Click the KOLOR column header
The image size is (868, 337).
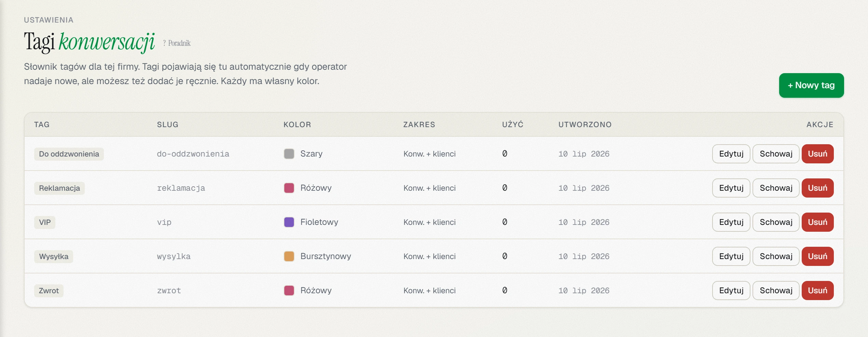[297, 124]
